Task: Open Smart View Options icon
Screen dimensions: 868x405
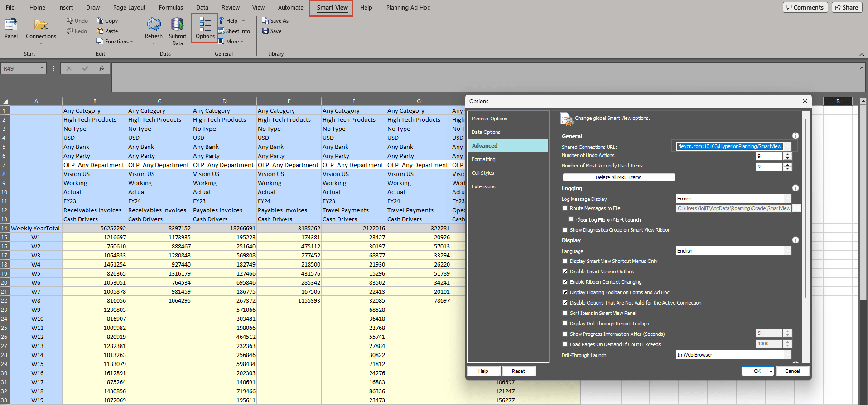Action: click(205, 25)
